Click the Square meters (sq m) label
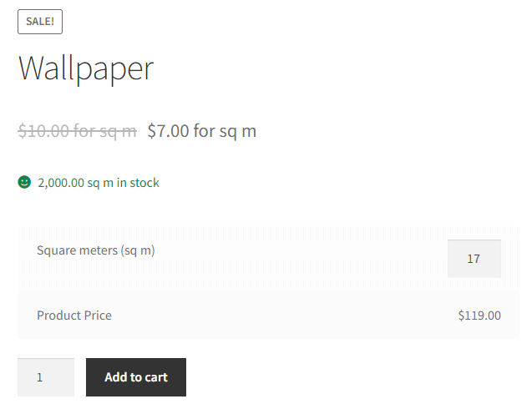This screenshot has width=532, height=409. (96, 250)
